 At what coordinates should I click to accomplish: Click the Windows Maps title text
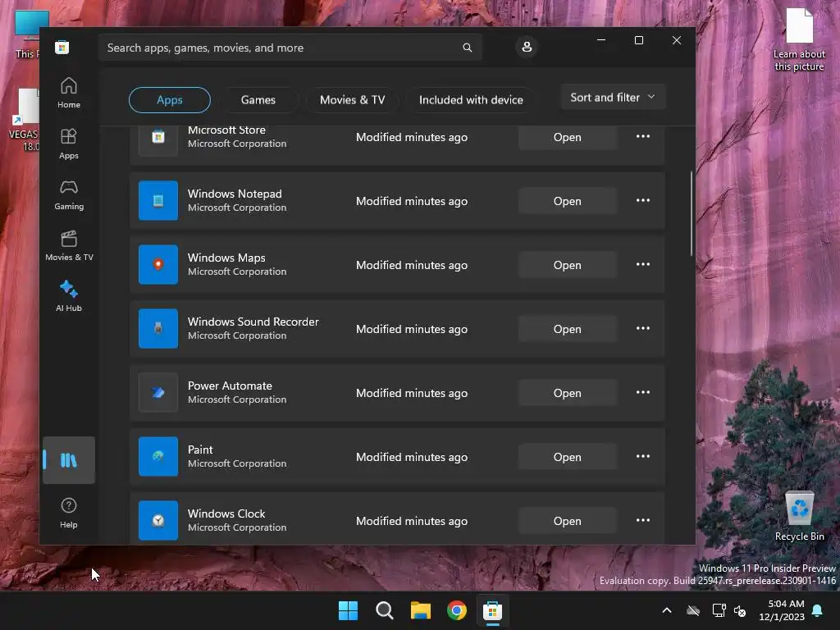[x=226, y=257]
